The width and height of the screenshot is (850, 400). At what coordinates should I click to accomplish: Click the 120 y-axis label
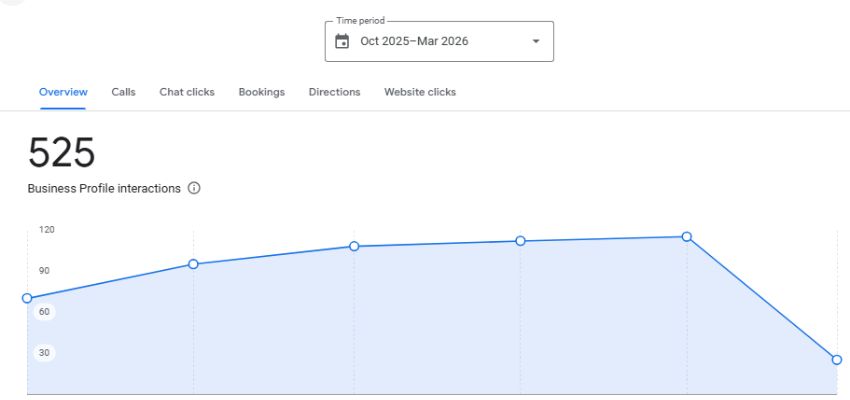coord(47,230)
